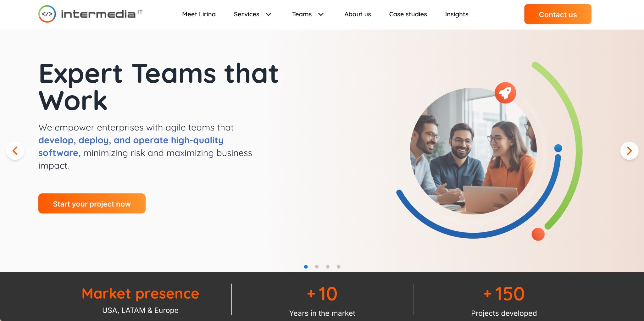View the Insights section
The height and width of the screenshot is (321, 644).
tap(456, 14)
